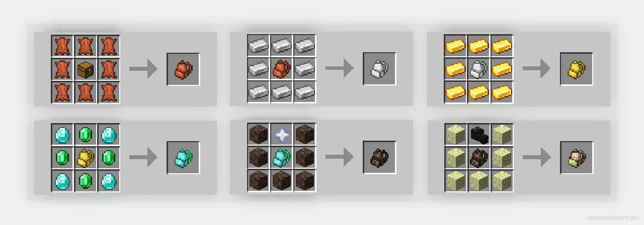
Task: Click the top-center emerald in the grid
Action: click(86, 135)
